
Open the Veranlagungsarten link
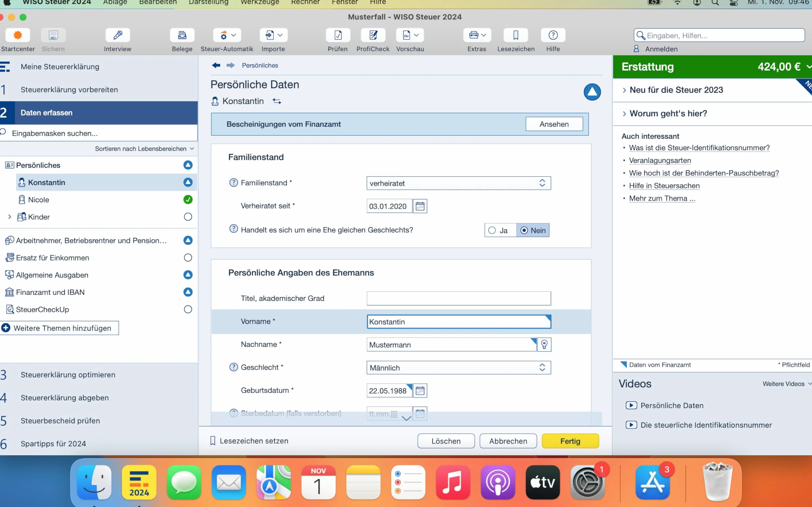[x=660, y=160]
